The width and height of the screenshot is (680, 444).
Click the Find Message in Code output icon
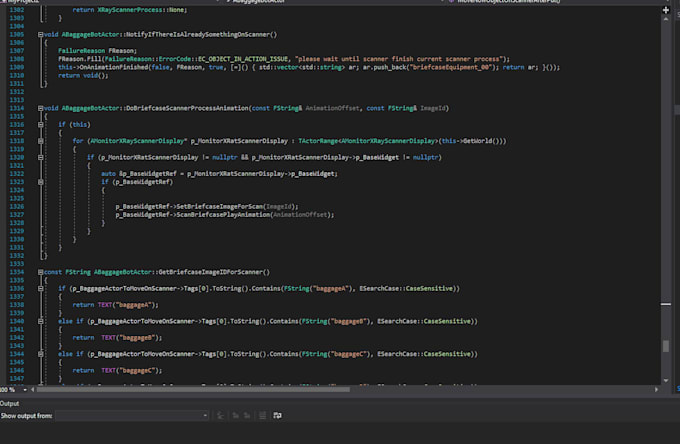point(220,415)
